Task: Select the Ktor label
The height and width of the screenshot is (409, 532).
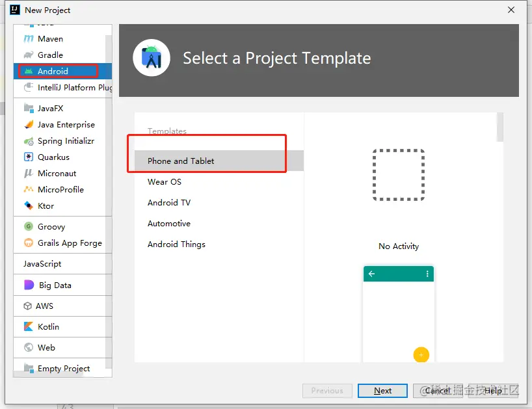Action: pos(46,205)
